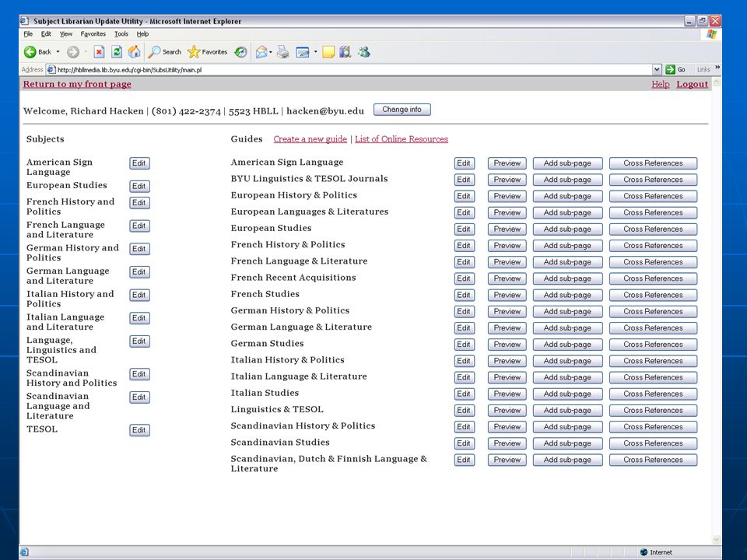Open Cross References for German History & Politics
The width and height of the screenshot is (747, 560).
click(653, 311)
